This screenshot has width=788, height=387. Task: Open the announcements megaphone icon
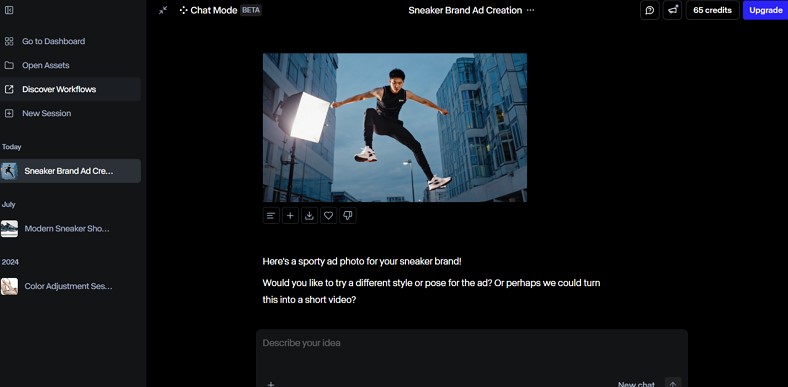(x=672, y=10)
